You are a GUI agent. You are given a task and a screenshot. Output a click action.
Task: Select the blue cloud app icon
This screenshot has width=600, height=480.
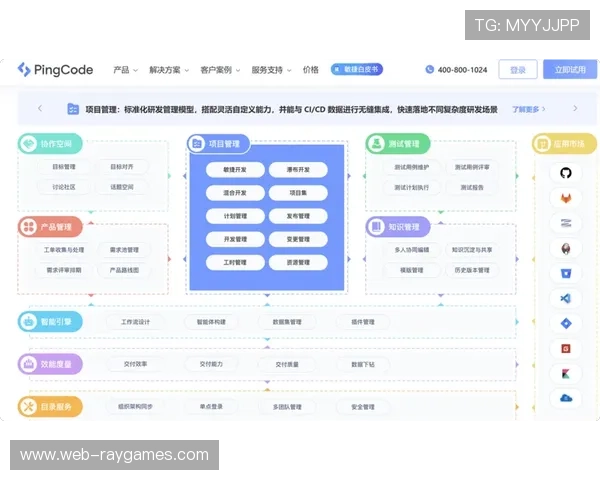566,398
